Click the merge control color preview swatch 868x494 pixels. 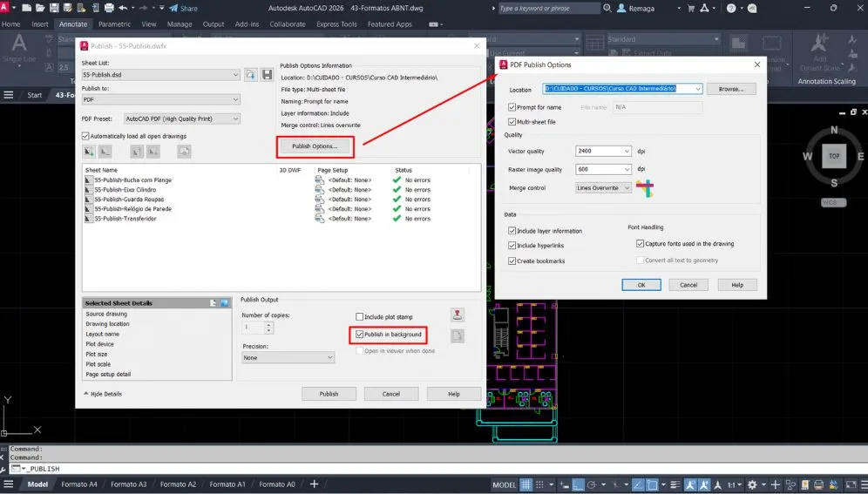point(645,187)
